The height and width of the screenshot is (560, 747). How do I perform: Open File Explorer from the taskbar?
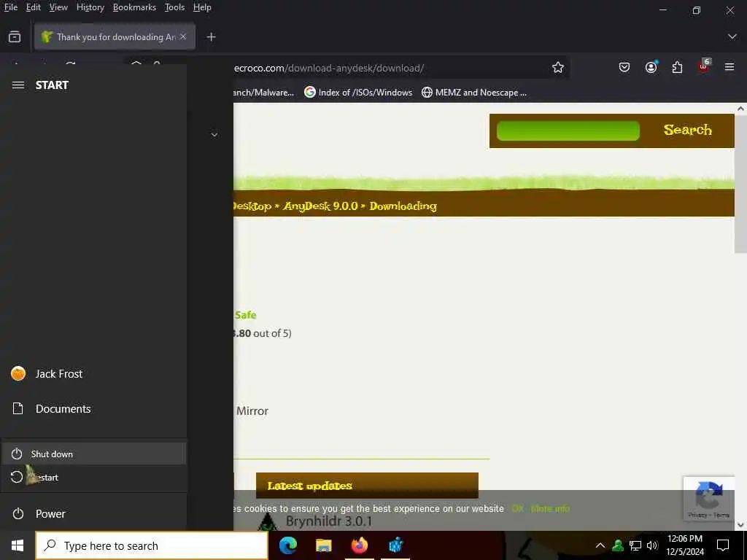(323, 545)
